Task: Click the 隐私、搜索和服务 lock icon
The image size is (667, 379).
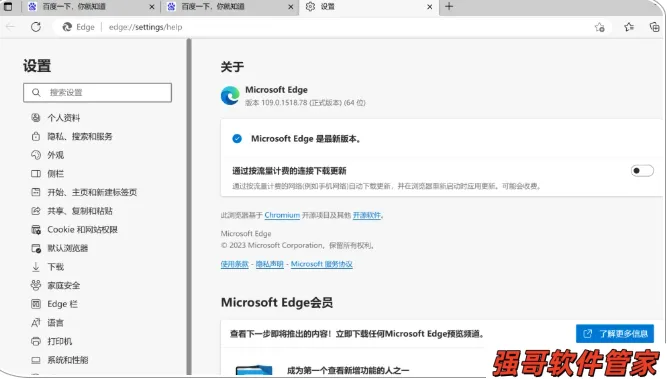Action: (x=36, y=137)
